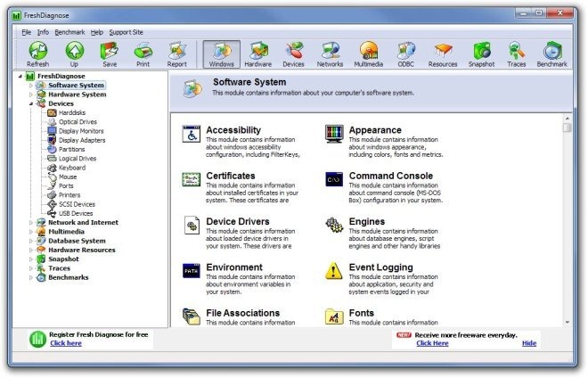Screen dimensions: 588x378
Task: Open the Certificates module icon
Action: [192, 180]
